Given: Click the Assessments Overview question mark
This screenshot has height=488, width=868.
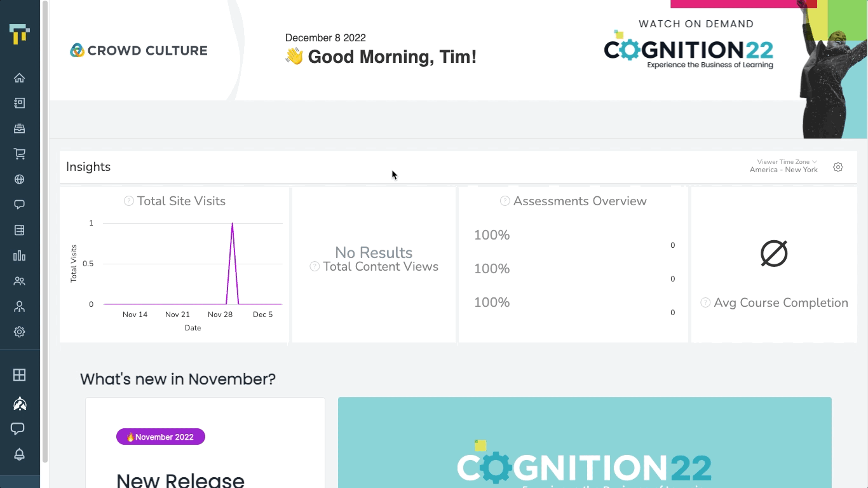Looking at the screenshot, I should pyautogui.click(x=504, y=200).
